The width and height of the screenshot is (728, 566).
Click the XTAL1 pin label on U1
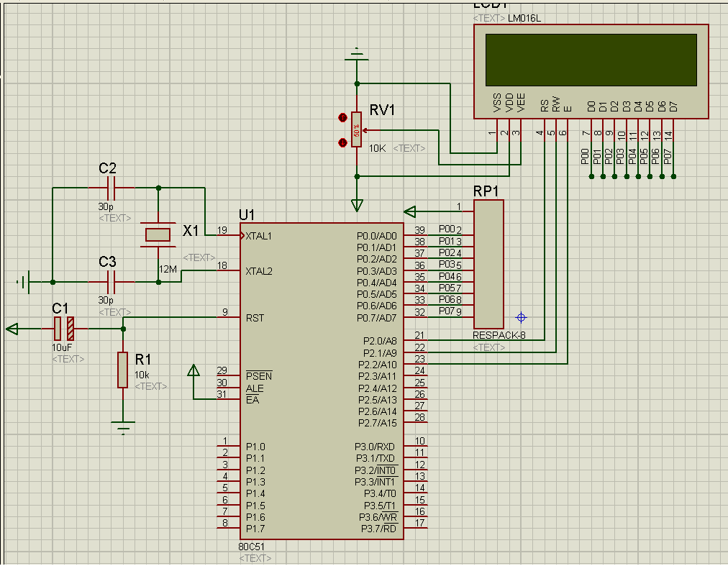[259, 236]
